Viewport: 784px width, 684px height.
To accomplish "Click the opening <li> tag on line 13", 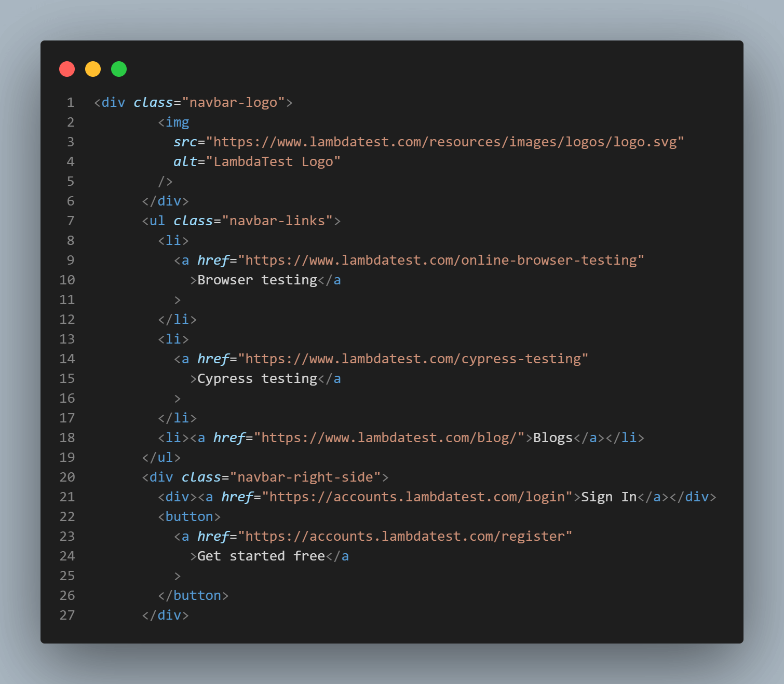I will coord(173,339).
